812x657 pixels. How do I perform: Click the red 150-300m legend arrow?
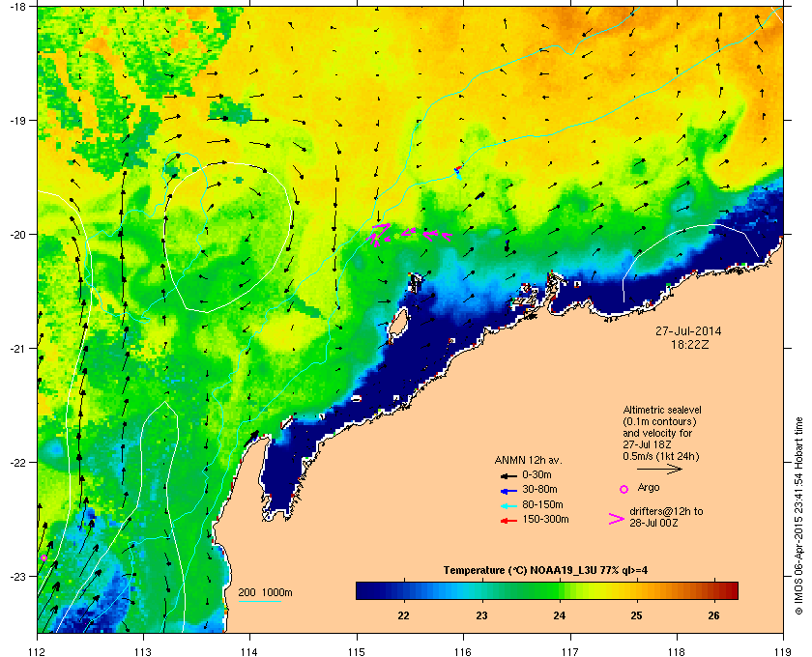pyautogui.click(x=509, y=521)
